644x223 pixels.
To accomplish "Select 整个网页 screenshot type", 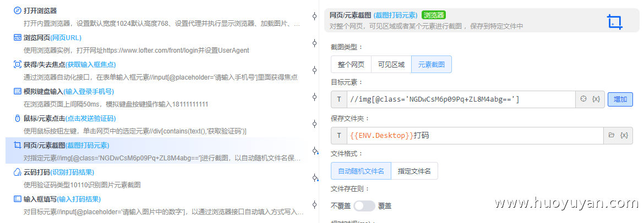I will coord(351,64).
